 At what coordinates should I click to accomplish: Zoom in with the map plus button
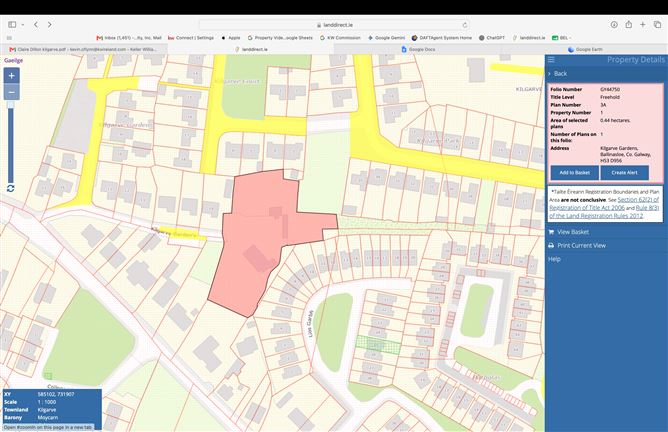click(12, 76)
